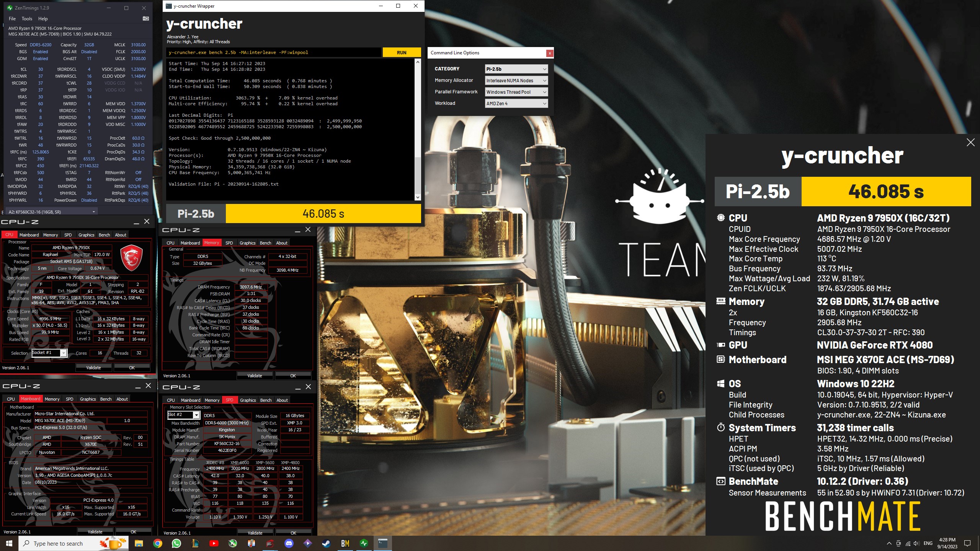
Task: Open the CATEGORY dropdown showing Pi-2.5b
Action: (x=516, y=69)
